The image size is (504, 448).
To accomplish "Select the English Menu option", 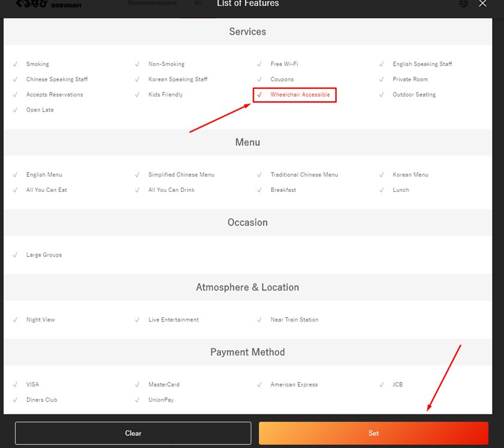I will click(38, 175).
